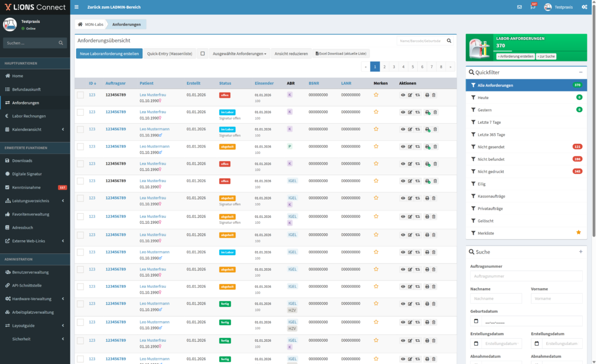Open the gears settings icon top right
The width and height of the screenshot is (596, 364).
pos(584,7)
